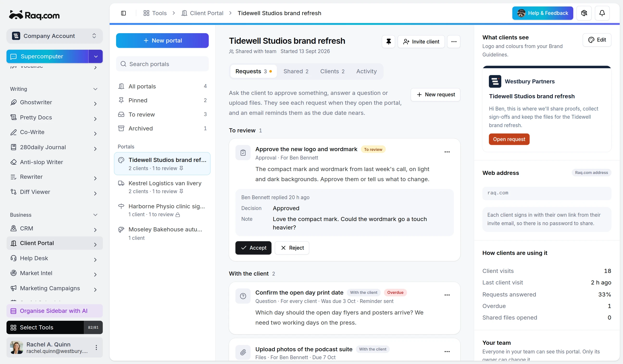Switch to the Activity tab
The image size is (623, 364).
tap(366, 71)
